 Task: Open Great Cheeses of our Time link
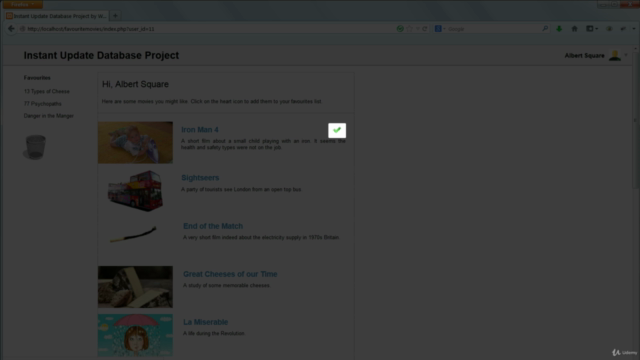(x=230, y=274)
